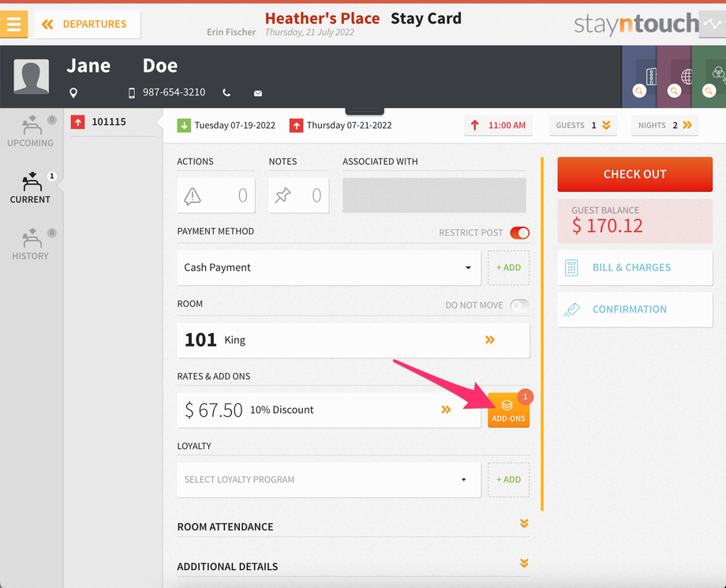Open the hamburger main menu
This screenshot has height=588, width=726.
click(x=13, y=24)
